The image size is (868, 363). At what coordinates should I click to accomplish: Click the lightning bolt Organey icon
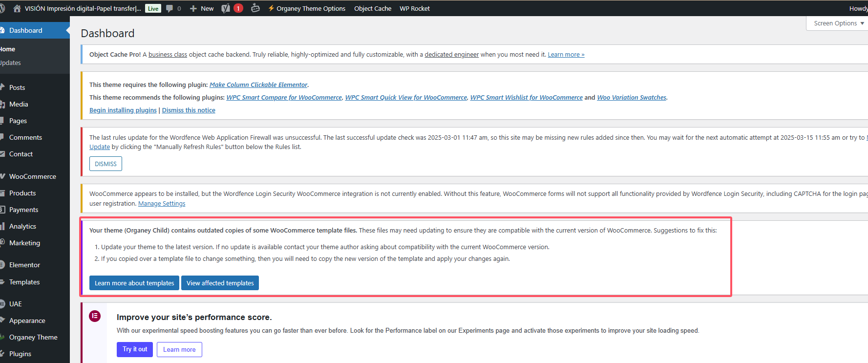click(271, 8)
